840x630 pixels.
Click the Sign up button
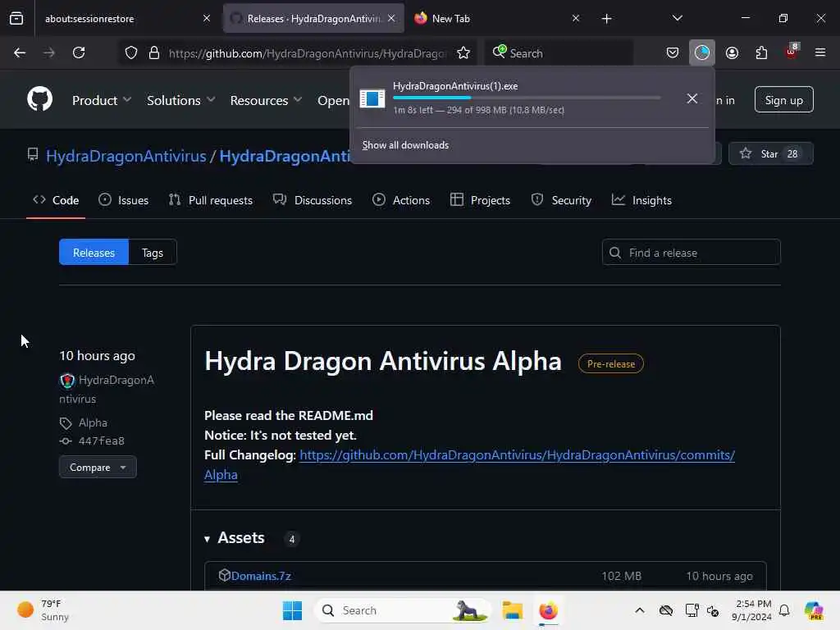(x=783, y=100)
